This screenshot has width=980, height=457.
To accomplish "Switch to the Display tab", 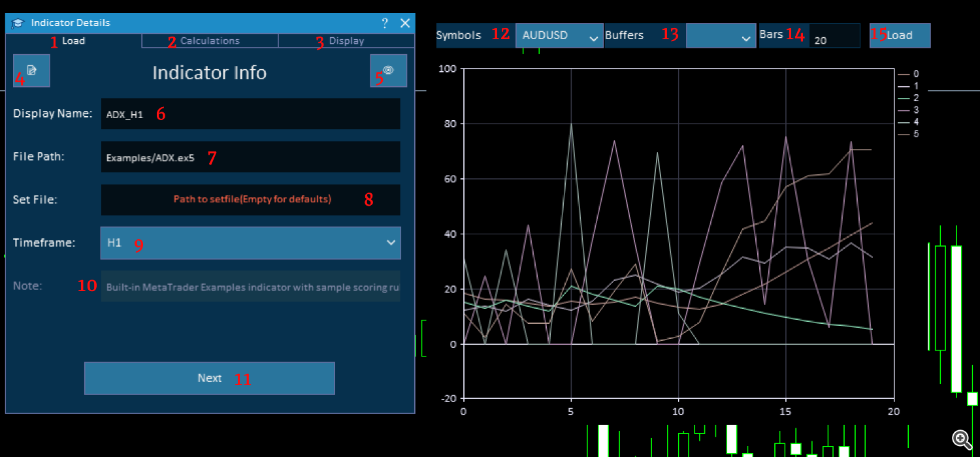I will click(x=346, y=40).
